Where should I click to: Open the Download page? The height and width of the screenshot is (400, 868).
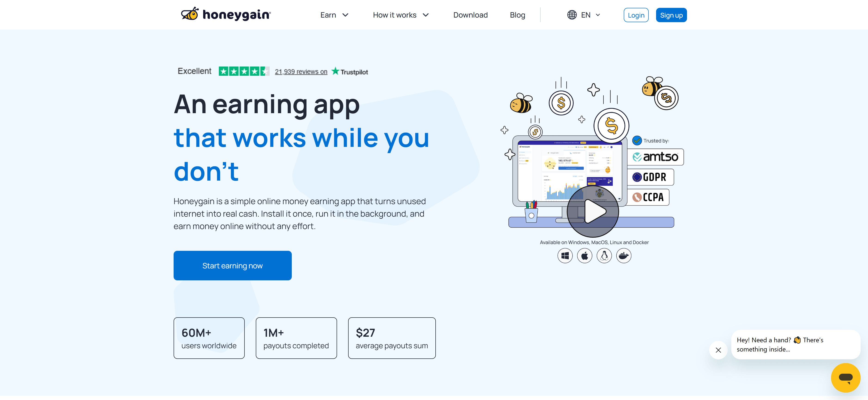pos(470,15)
